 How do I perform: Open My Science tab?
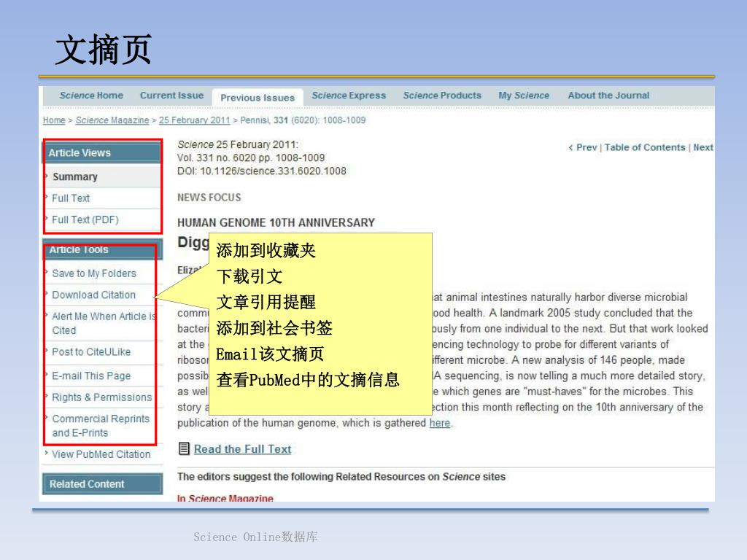[x=524, y=96]
